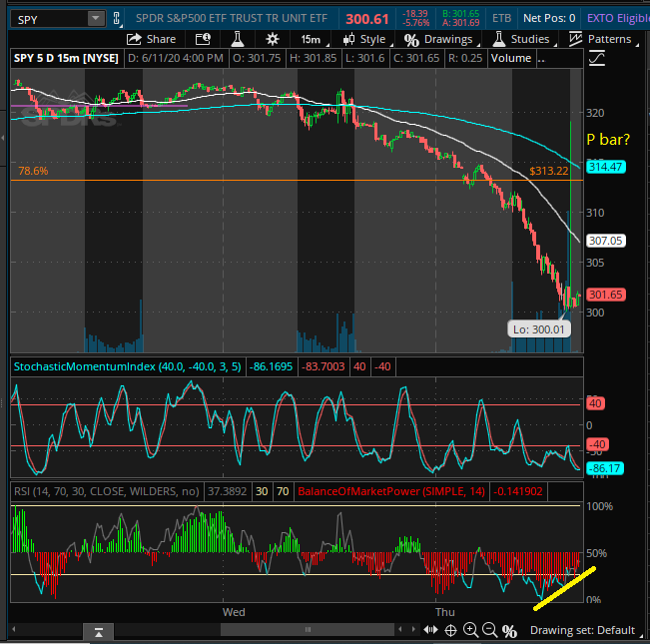Click the -0.141902 BalanceOfMarketPower value

point(518,491)
